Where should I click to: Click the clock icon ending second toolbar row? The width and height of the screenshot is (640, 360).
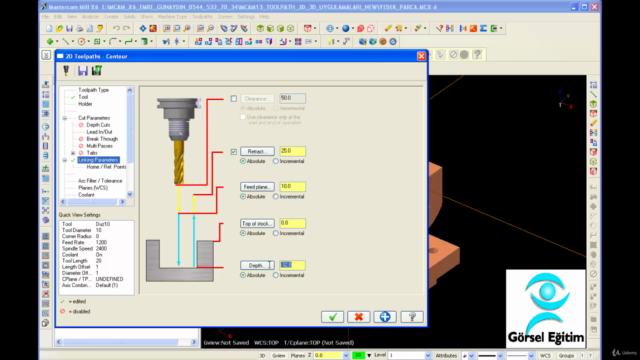[393, 41]
